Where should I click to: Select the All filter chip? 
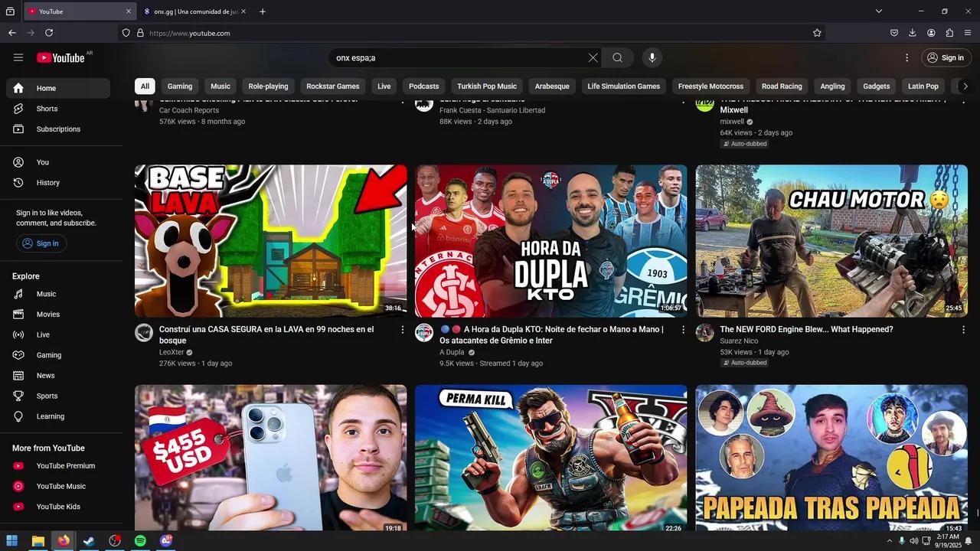pos(145,86)
